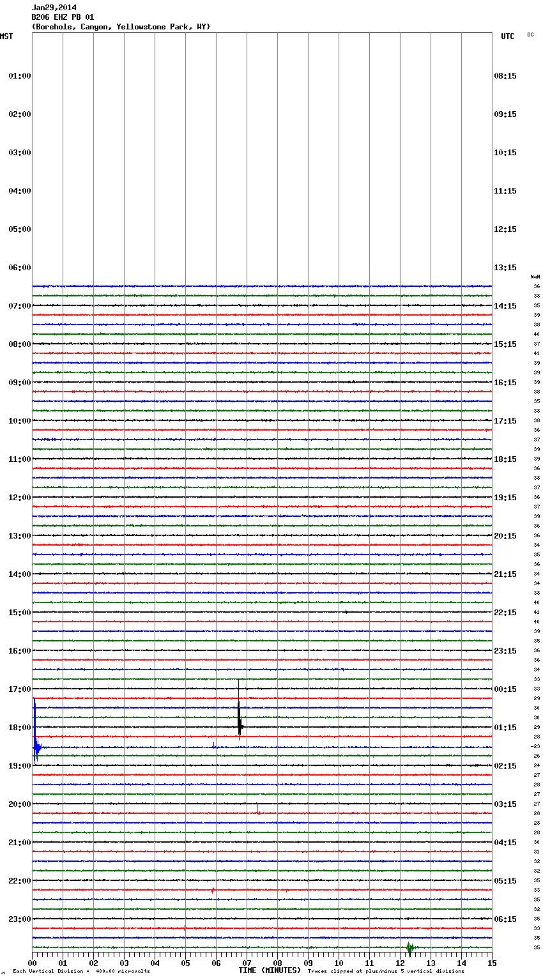This screenshot has height=980, width=543.
Task: Click the UTC time label 16:15
Action: (x=505, y=383)
